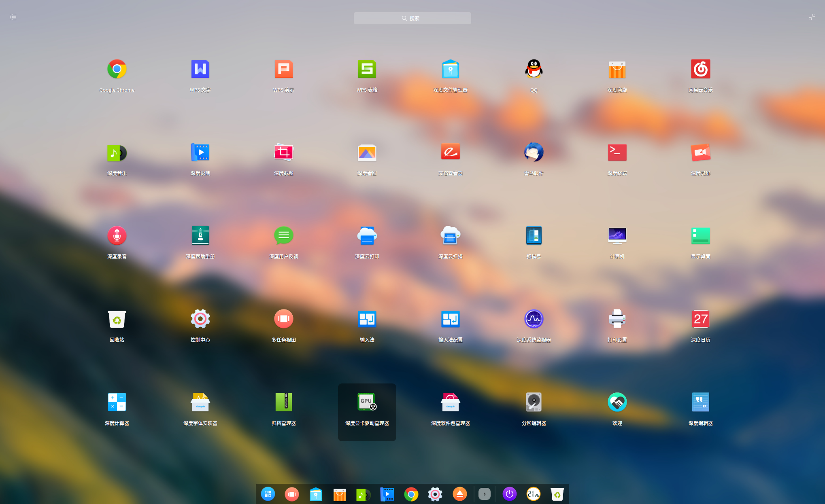Launch WPS 文字 application
Viewport: 825px width, 504px height.
pos(200,70)
